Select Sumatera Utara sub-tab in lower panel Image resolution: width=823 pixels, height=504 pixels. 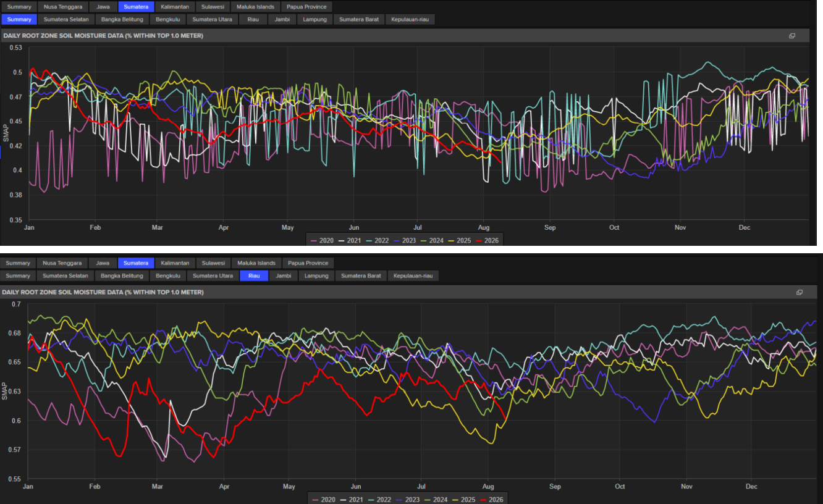click(x=213, y=275)
